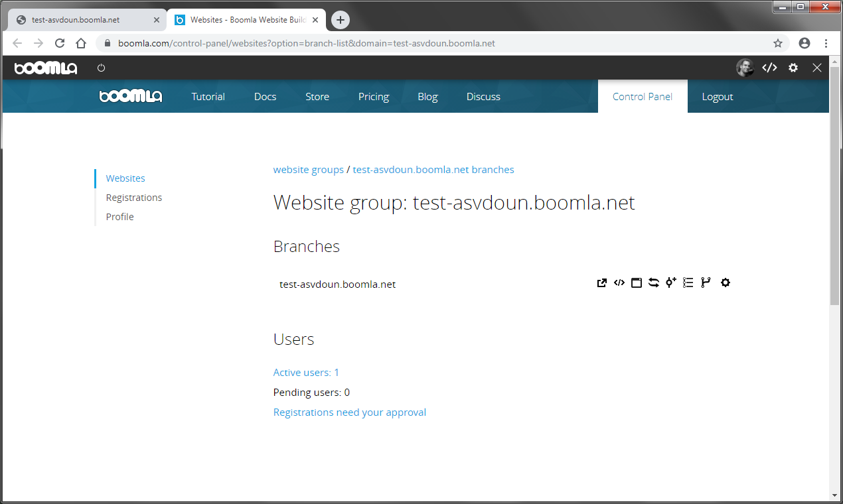Select Websites in the sidebar
Screen dimensions: 843x504
(x=125, y=178)
